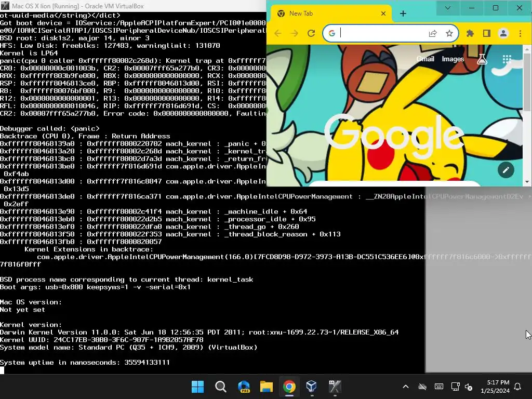Select the New Tab tab
This screenshot has width=532, height=399.
tap(331, 14)
